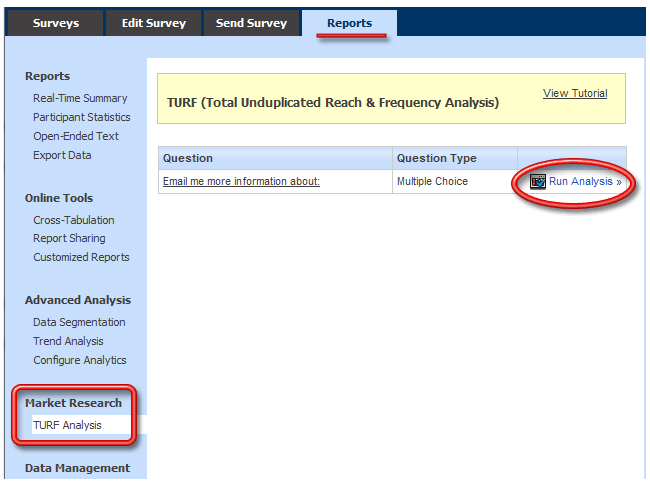
Task: Open Real-Time Summary report
Action: [80, 98]
